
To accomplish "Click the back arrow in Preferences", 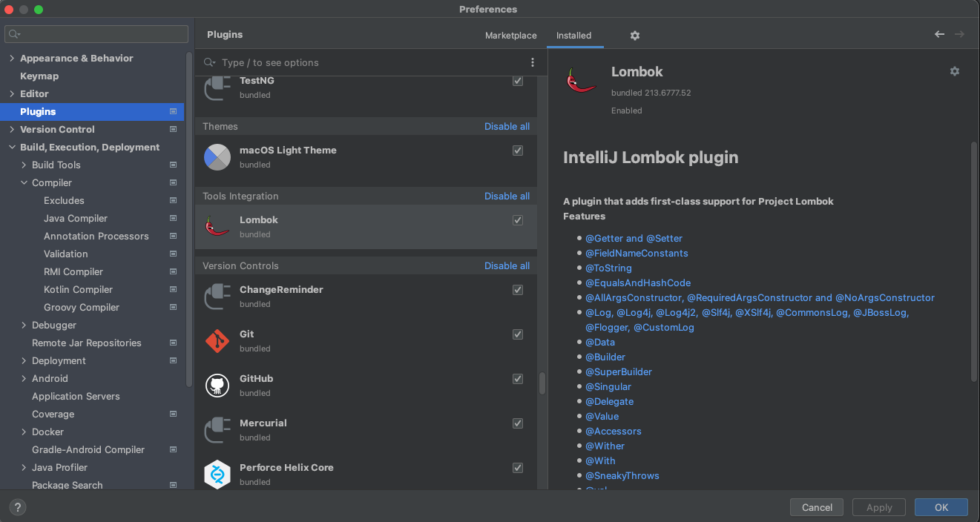I will tap(940, 34).
